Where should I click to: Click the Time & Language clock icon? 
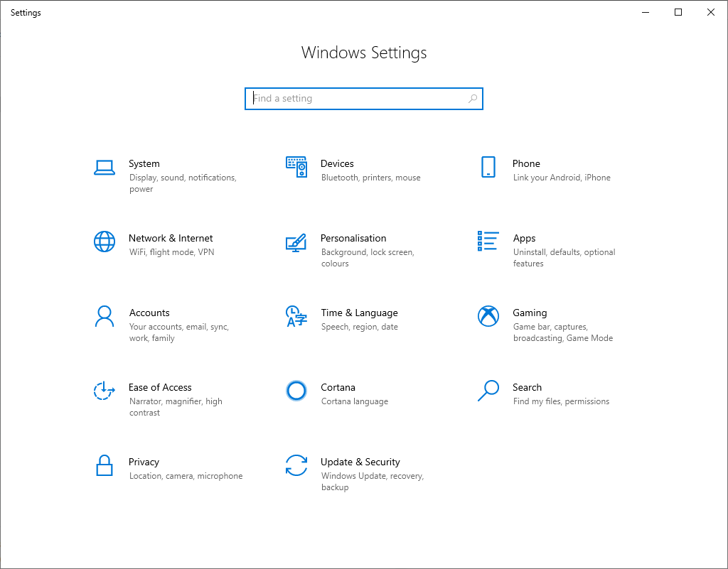pos(296,316)
